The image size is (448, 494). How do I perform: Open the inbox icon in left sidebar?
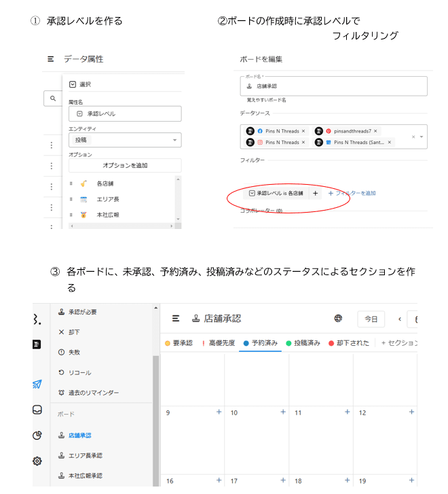point(37,410)
